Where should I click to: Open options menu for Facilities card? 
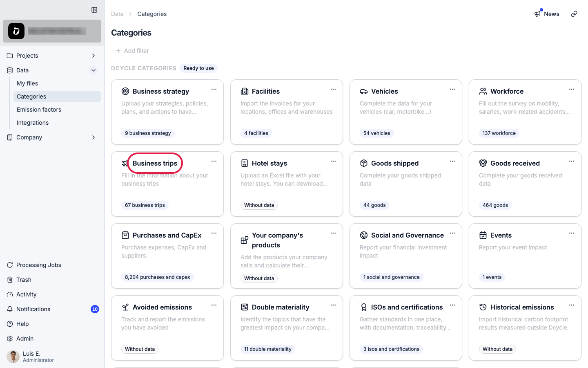click(333, 89)
